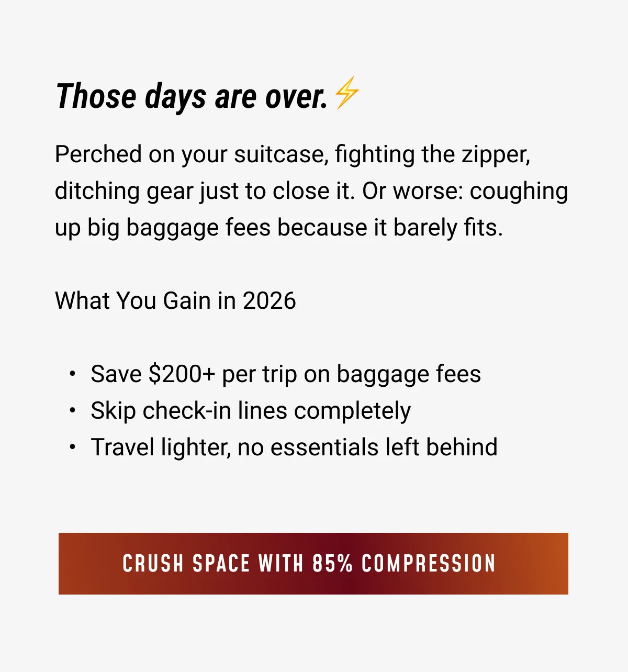Screen dimensions: 628x672
Task: Click the word 'completely' in the second bullet
Action: 352,411
